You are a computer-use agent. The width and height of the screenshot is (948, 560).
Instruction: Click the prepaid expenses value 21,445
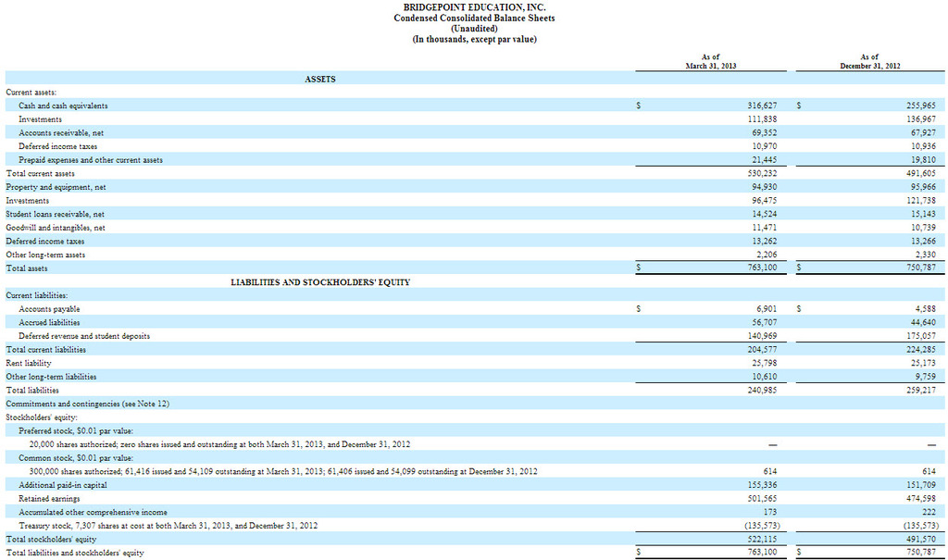click(x=765, y=160)
